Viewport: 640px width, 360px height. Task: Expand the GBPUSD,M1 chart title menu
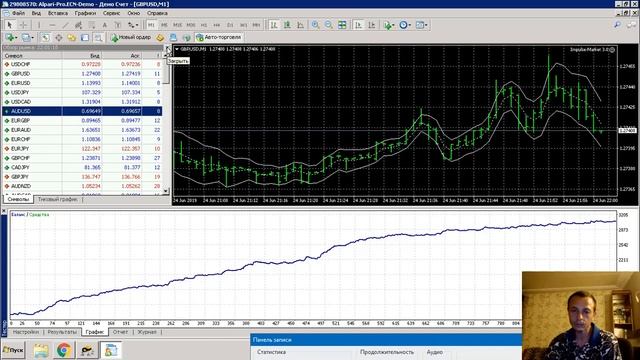click(x=177, y=49)
